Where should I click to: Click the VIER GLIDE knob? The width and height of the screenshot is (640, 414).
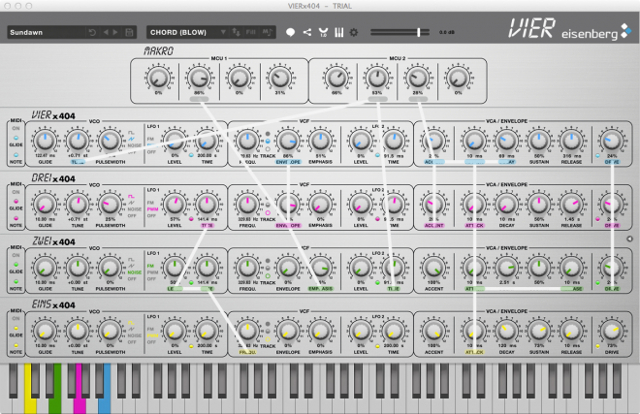coord(45,141)
